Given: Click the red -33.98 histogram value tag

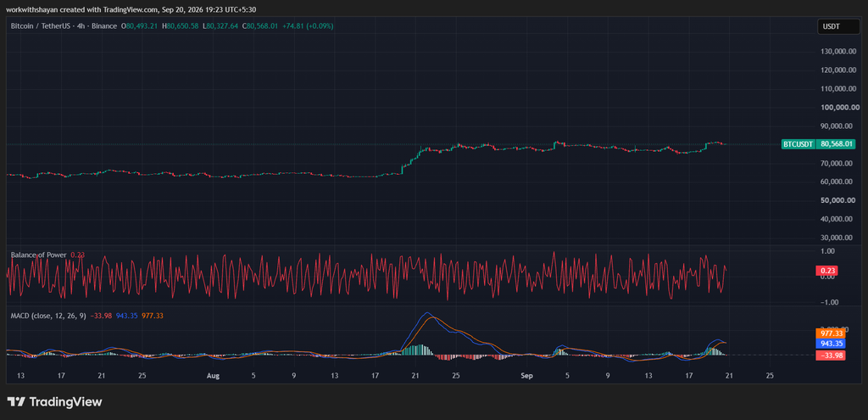Looking at the screenshot, I should coord(831,356).
